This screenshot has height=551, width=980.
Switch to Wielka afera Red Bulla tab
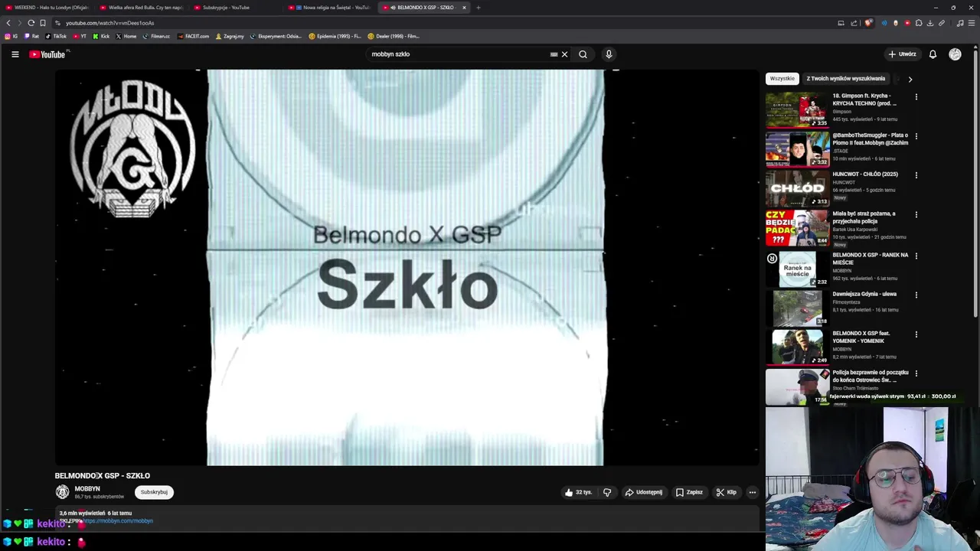pyautogui.click(x=142, y=8)
